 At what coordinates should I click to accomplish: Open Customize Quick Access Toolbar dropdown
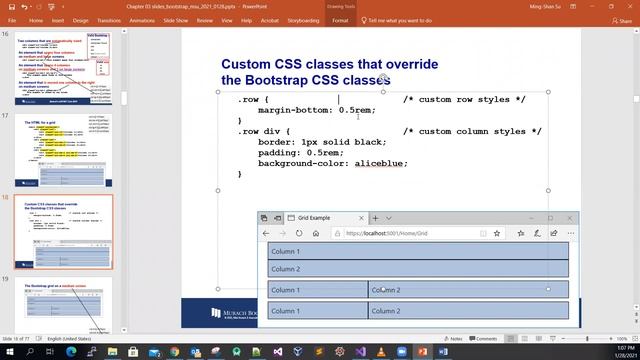click(x=63, y=7)
